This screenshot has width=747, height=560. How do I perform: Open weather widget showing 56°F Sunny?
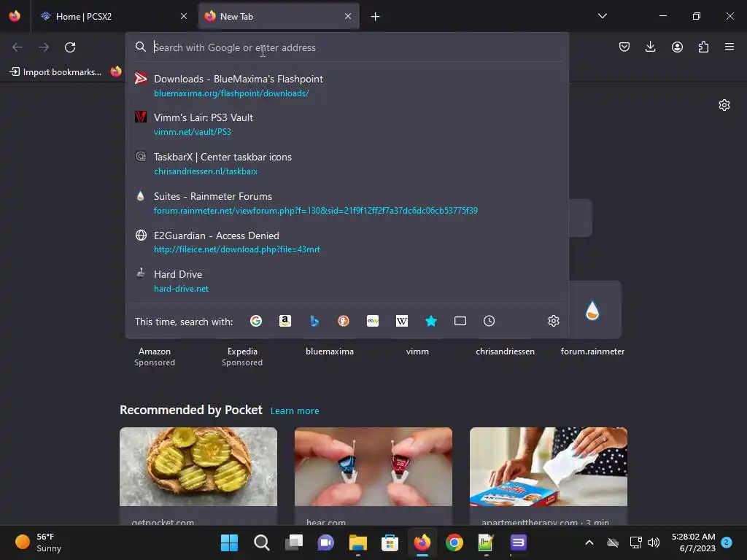[x=39, y=542]
